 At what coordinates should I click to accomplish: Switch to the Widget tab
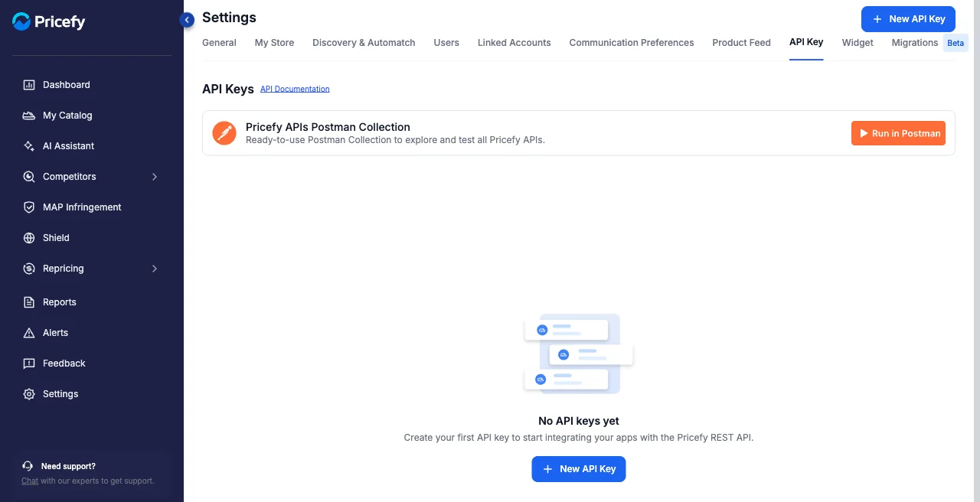coord(857,43)
